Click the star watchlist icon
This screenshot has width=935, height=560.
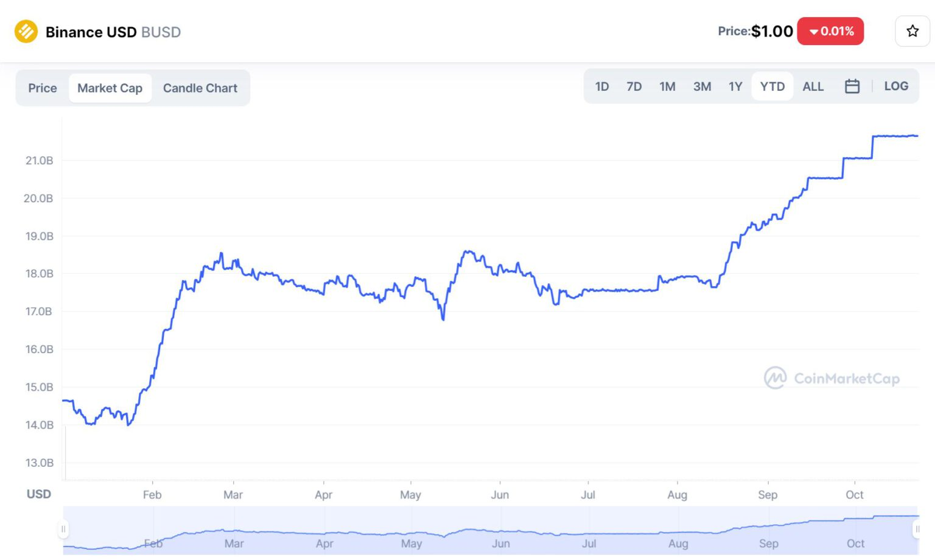point(912,31)
